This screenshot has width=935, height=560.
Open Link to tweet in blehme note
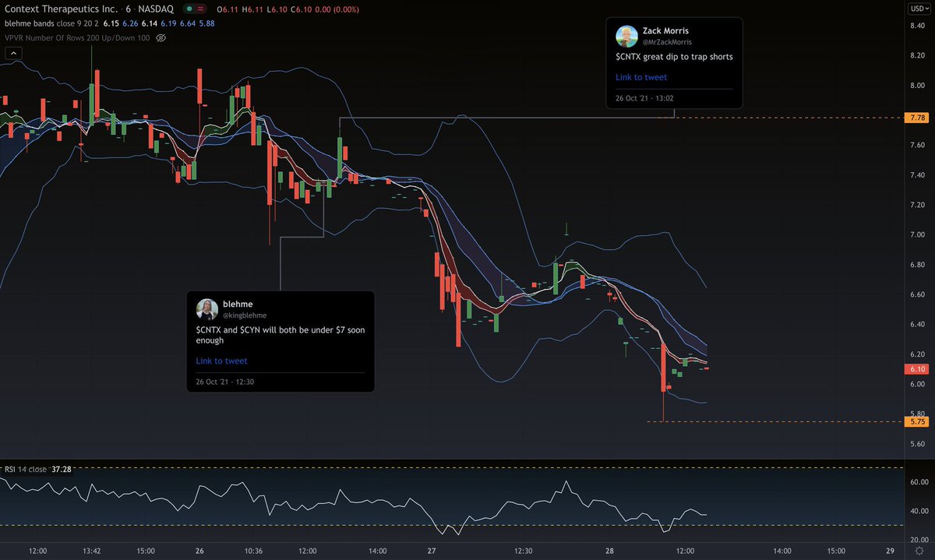[x=221, y=361]
